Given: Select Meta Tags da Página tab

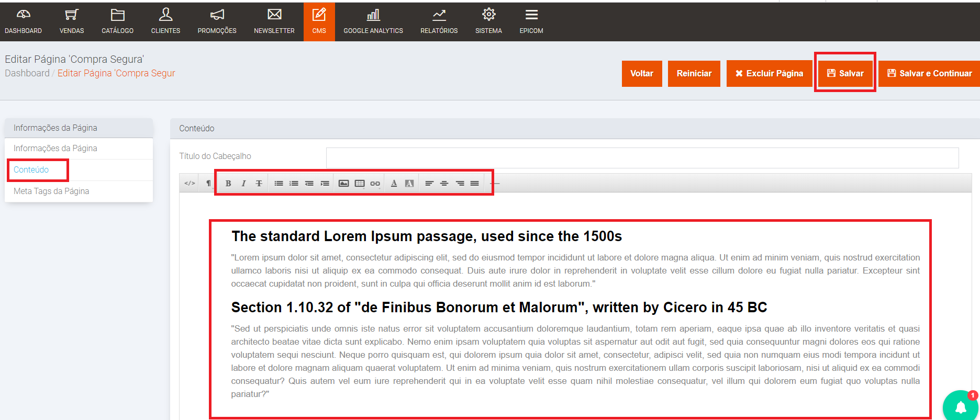Looking at the screenshot, I should [x=51, y=191].
